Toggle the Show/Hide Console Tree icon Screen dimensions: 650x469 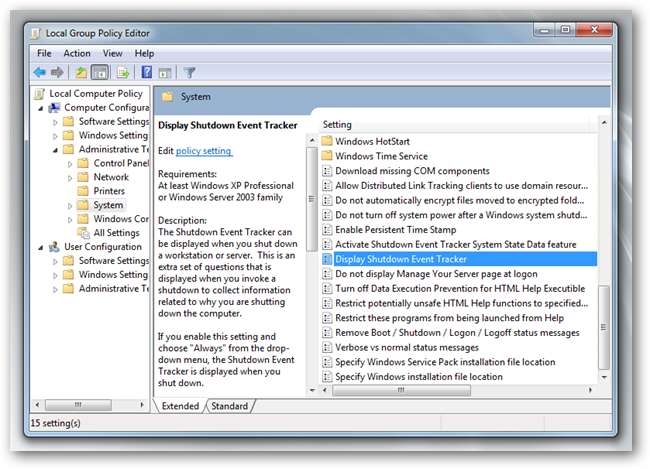tap(100, 72)
